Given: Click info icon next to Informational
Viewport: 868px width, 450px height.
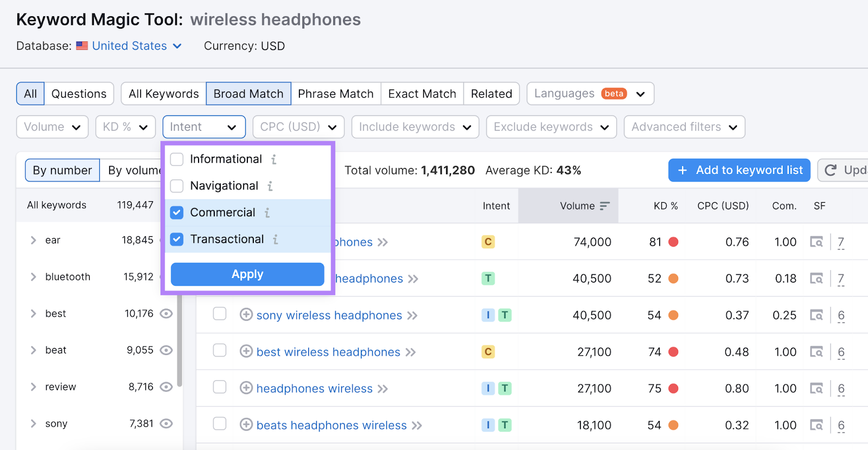Looking at the screenshot, I should pyautogui.click(x=274, y=159).
